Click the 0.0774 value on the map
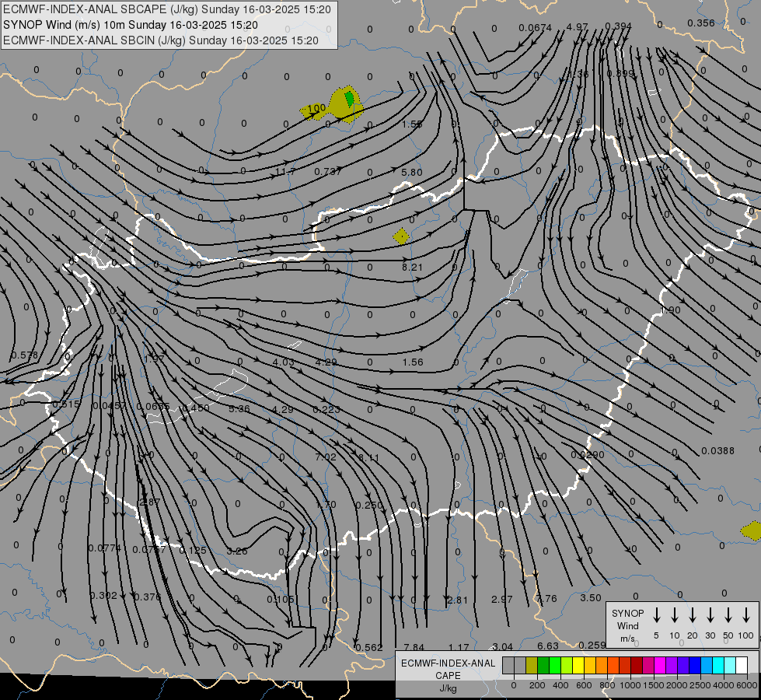This screenshot has width=761, height=700. (x=104, y=548)
